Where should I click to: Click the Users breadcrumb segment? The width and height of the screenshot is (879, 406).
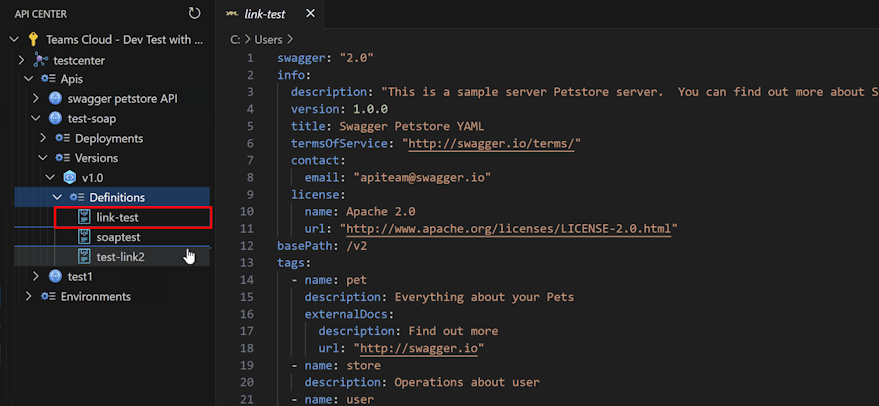click(269, 39)
